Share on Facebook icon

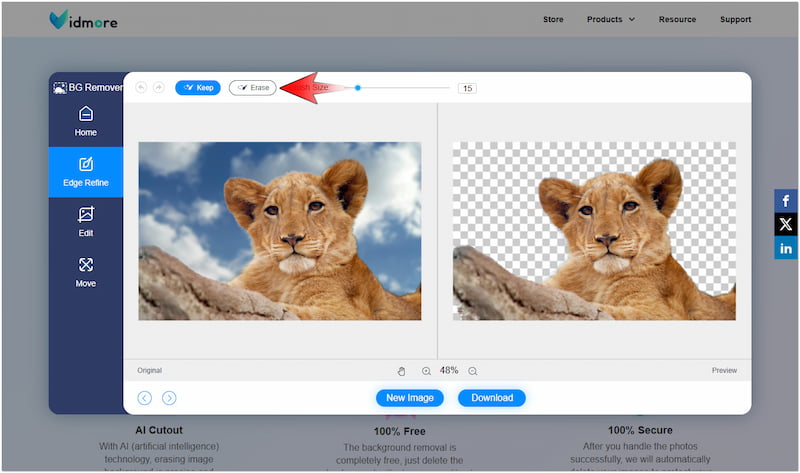(786, 201)
